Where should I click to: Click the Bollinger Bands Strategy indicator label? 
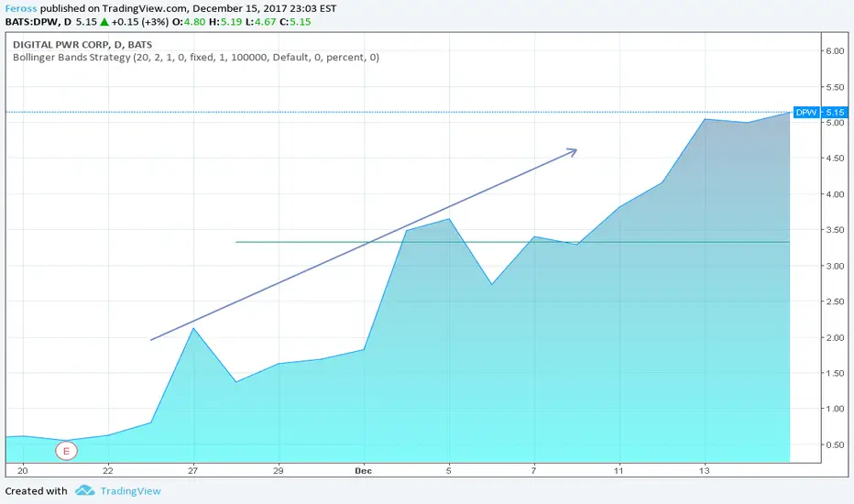click(x=196, y=57)
